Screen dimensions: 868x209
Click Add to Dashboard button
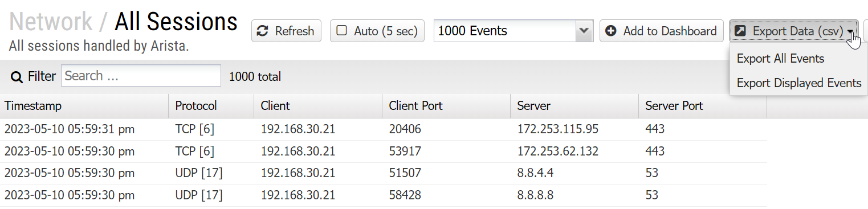click(x=661, y=31)
